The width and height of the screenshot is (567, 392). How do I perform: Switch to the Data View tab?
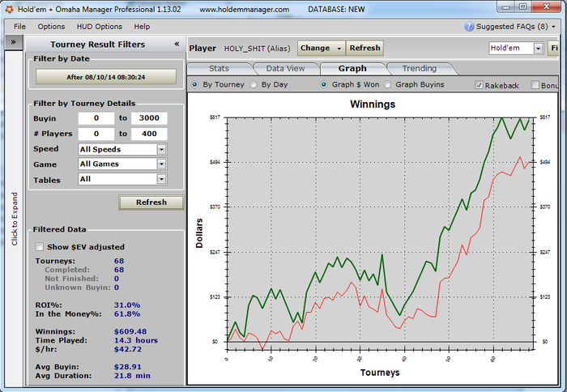tap(285, 69)
